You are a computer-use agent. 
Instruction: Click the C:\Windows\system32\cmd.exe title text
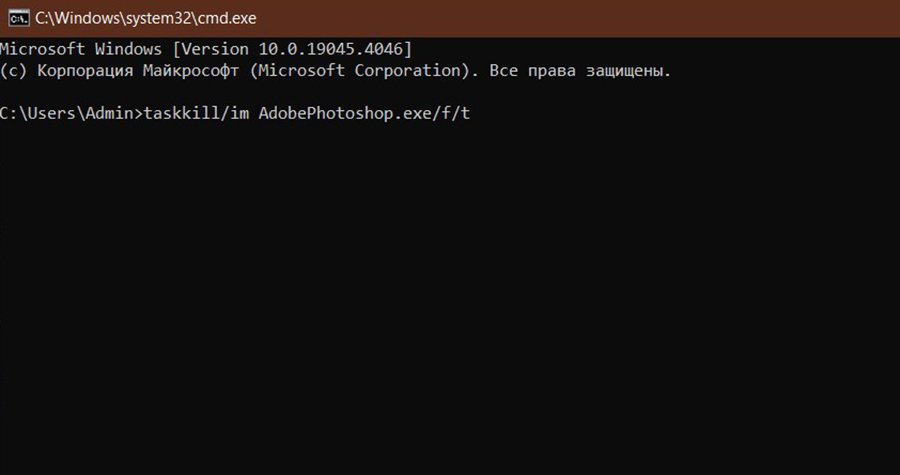click(x=146, y=18)
